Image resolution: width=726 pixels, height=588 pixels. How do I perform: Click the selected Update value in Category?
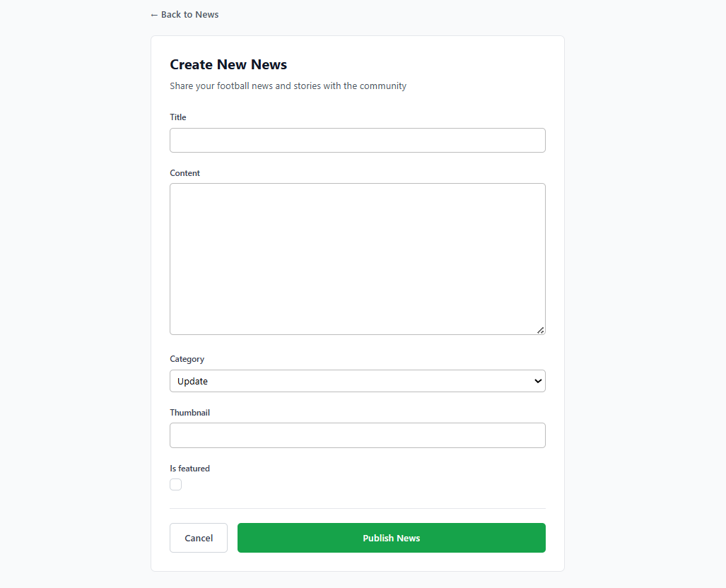(193, 382)
